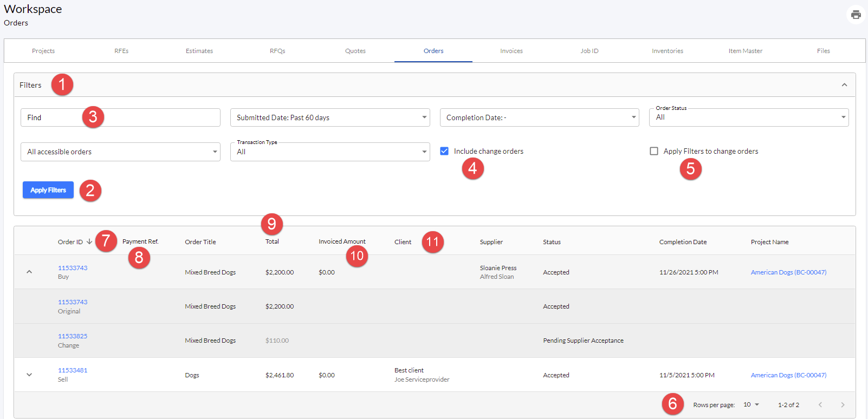Click the Filters panel heading
The image size is (868, 419).
click(30, 85)
